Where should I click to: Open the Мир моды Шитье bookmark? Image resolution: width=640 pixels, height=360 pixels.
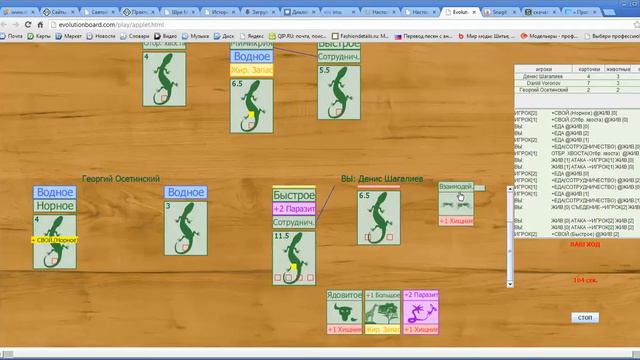coord(487,36)
